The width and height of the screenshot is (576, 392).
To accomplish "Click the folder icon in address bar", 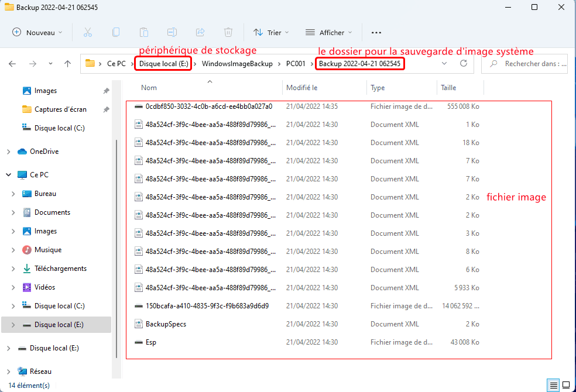I will tap(90, 64).
